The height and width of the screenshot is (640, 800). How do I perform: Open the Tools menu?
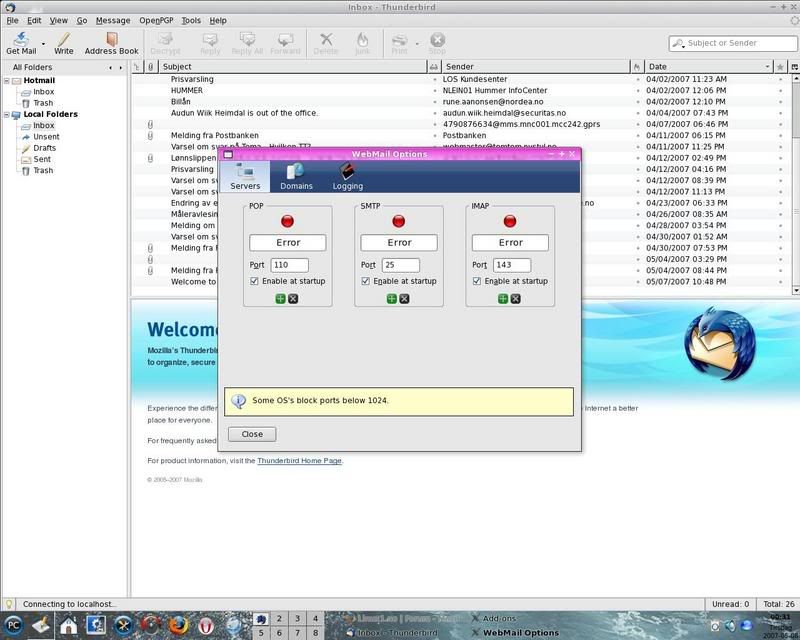(x=191, y=20)
